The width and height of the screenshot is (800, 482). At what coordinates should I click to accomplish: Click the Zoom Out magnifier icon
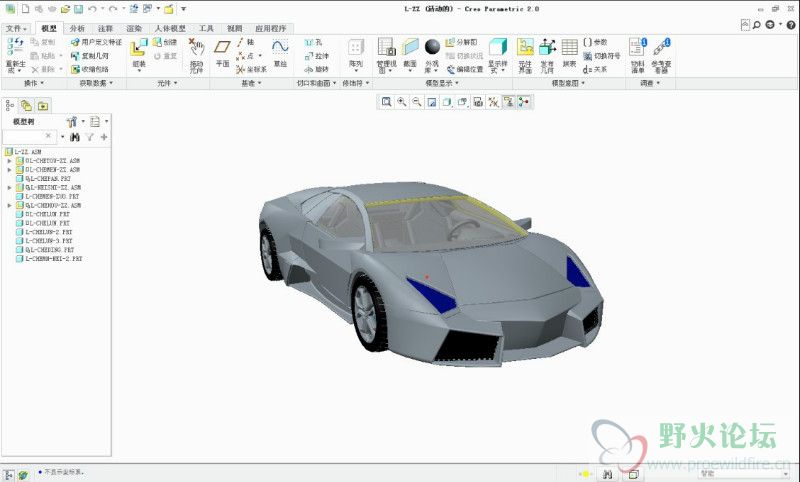click(417, 102)
